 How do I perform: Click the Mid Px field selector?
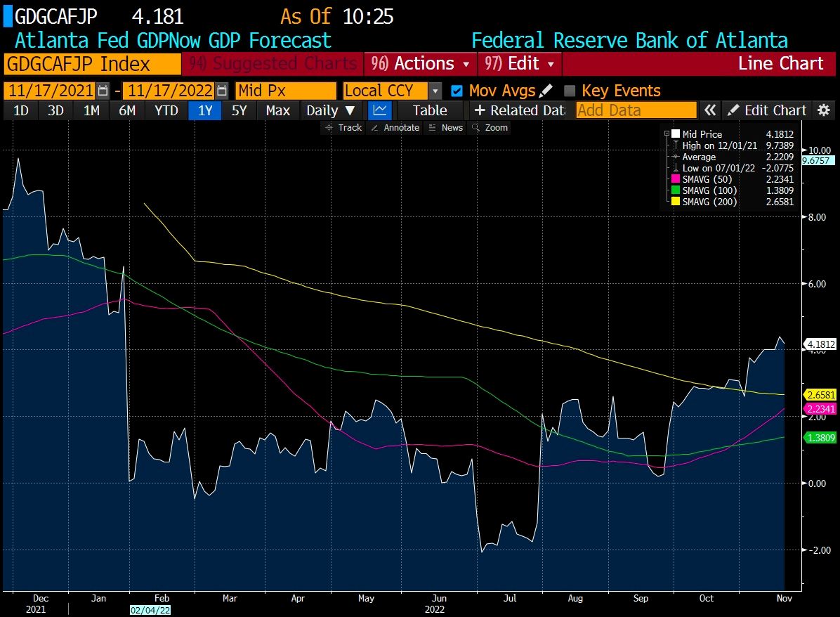coord(286,91)
